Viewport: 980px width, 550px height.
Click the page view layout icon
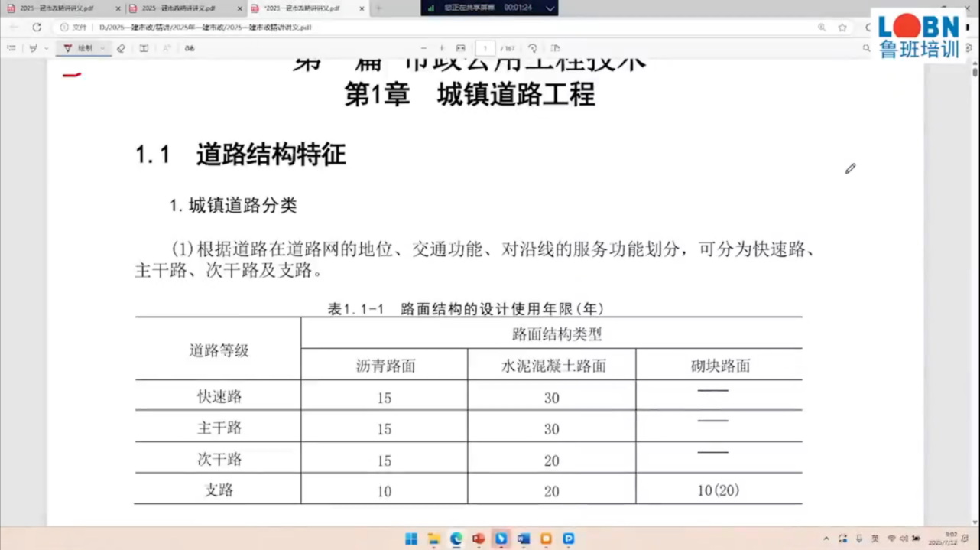[x=555, y=48]
